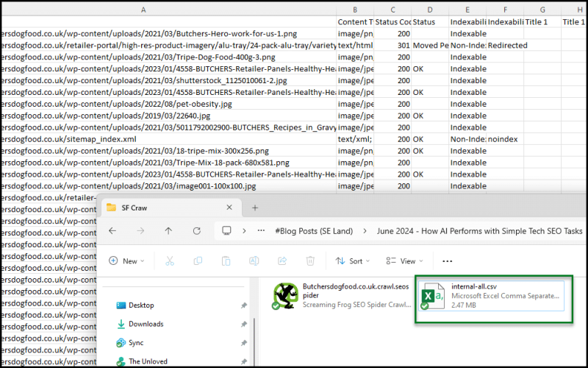588x368 pixels.
Task: Select column C header in spreadsheet
Action: click(x=392, y=10)
